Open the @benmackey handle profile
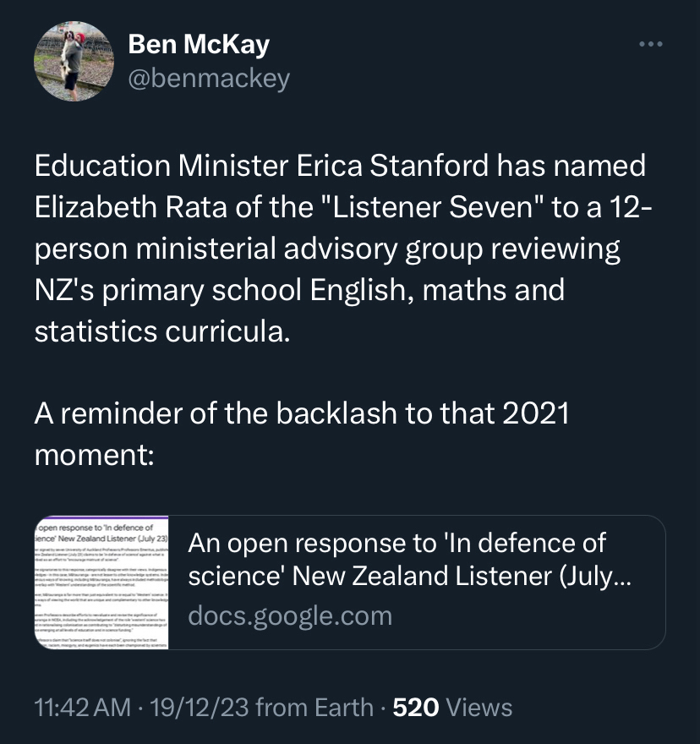This screenshot has width=700, height=744. coord(209,79)
